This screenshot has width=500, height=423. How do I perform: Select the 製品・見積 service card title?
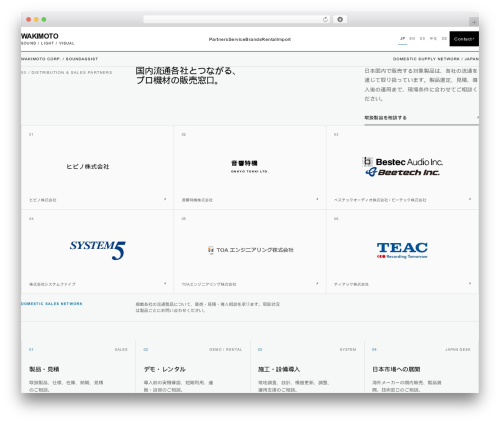click(44, 369)
